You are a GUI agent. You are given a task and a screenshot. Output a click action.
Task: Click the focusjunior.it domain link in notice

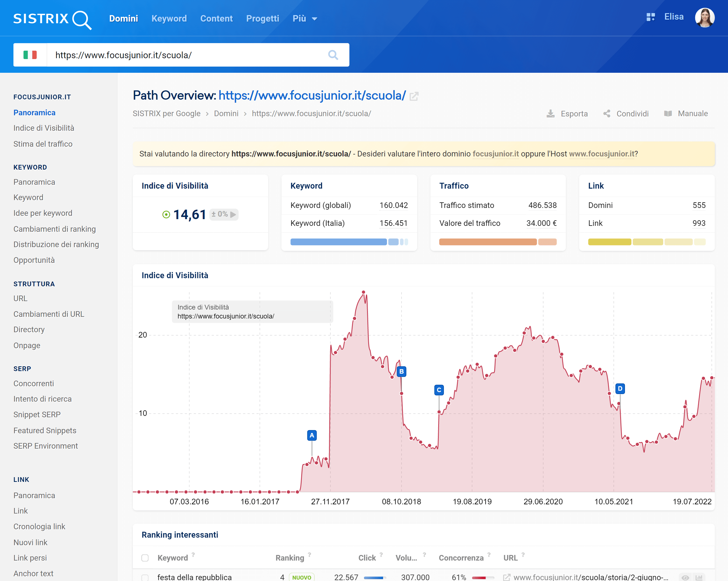[x=495, y=154]
